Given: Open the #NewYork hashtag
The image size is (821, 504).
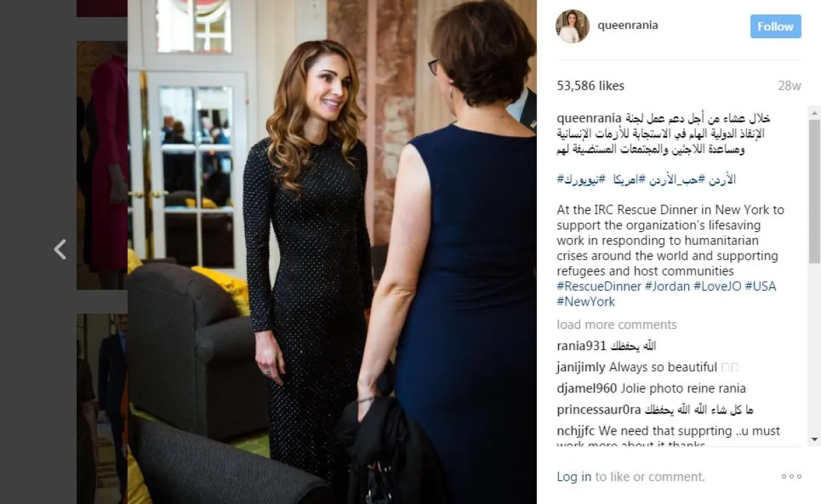Looking at the screenshot, I should 586,302.
